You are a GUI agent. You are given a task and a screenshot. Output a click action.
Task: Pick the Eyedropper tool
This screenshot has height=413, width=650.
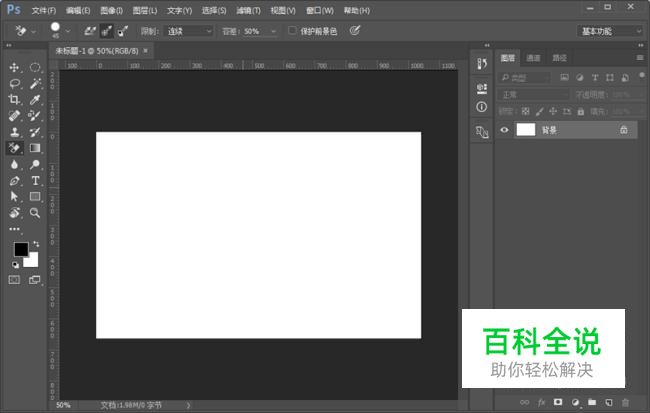(x=35, y=100)
